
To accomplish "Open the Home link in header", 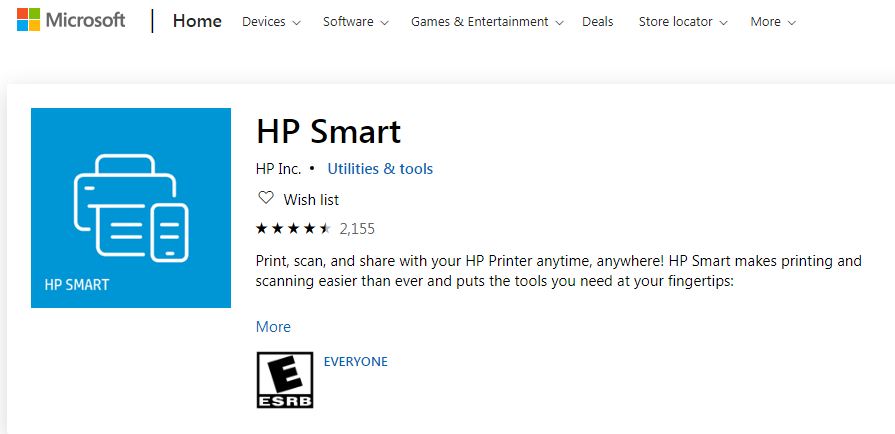I will coord(197,21).
